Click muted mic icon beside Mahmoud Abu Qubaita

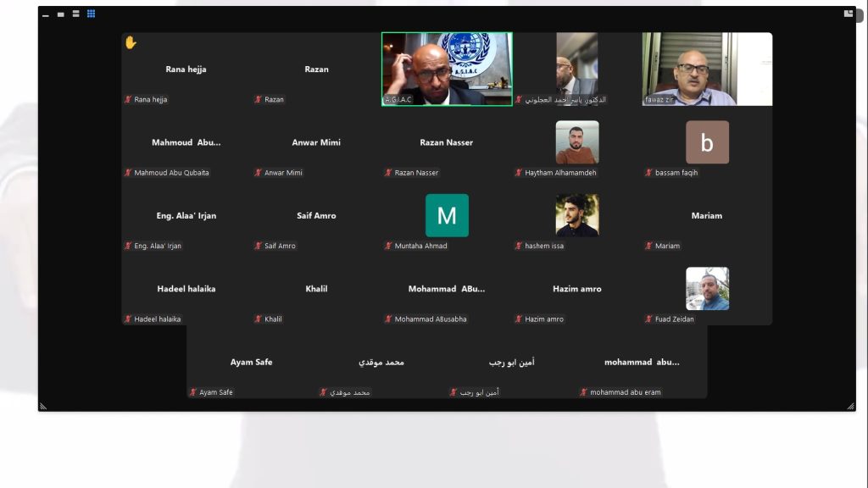[x=128, y=173]
